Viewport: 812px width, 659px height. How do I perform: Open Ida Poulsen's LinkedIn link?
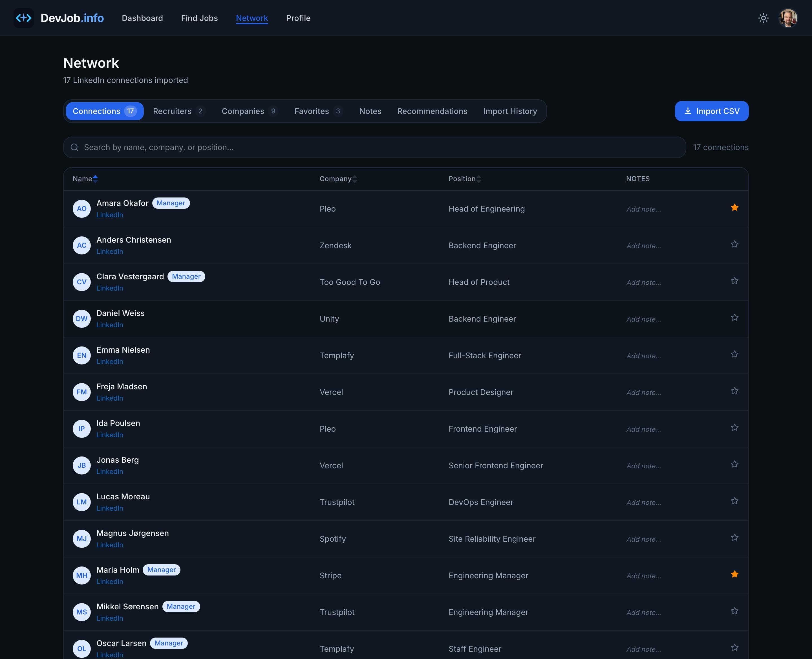pyautogui.click(x=110, y=435)
